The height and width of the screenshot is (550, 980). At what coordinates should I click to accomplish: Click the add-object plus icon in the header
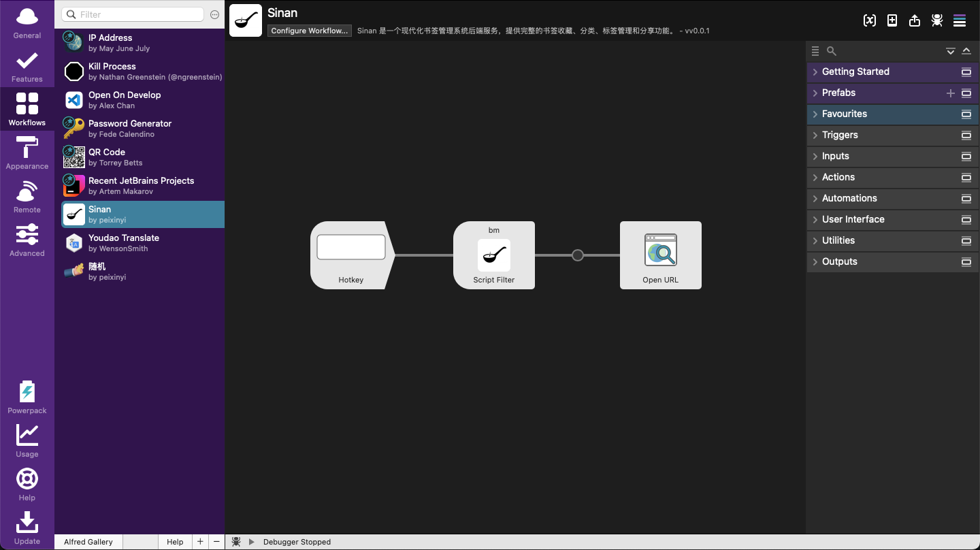point(892,20)
